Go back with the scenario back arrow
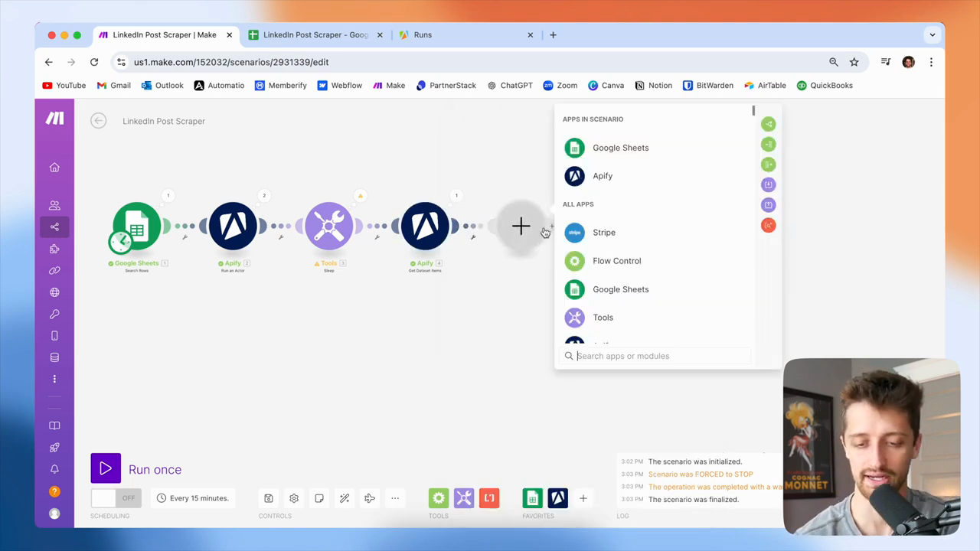Screen dimensions: 980x551 (98, 121)
